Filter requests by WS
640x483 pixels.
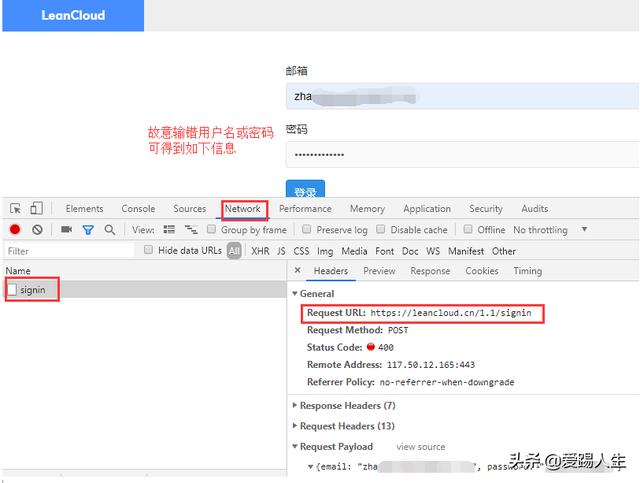point(433,251)
